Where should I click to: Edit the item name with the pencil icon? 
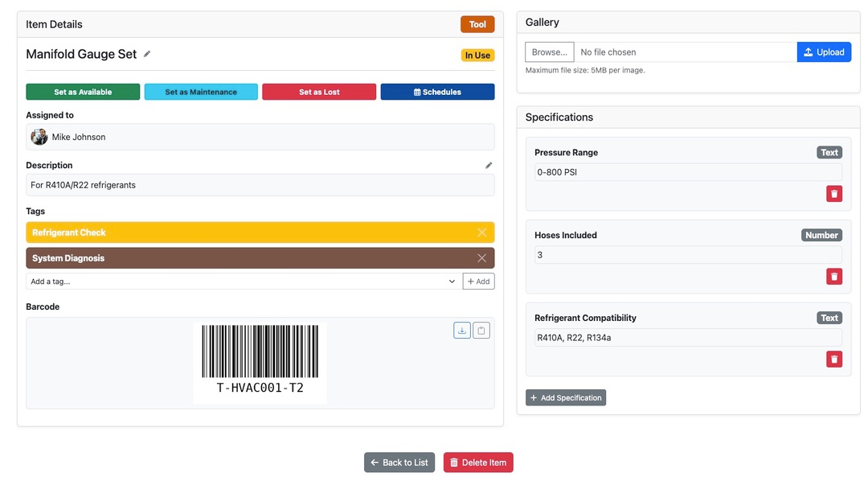click(147, 54)
